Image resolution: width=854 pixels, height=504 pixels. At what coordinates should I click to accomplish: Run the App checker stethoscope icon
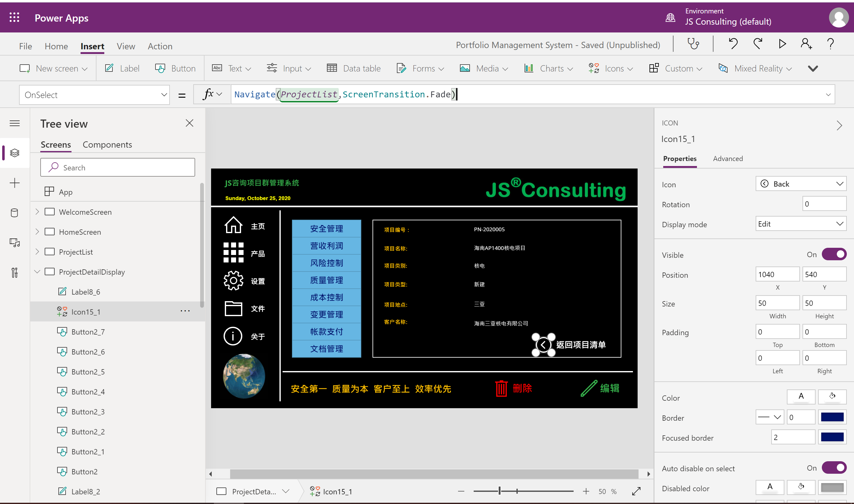click(693, 44)
